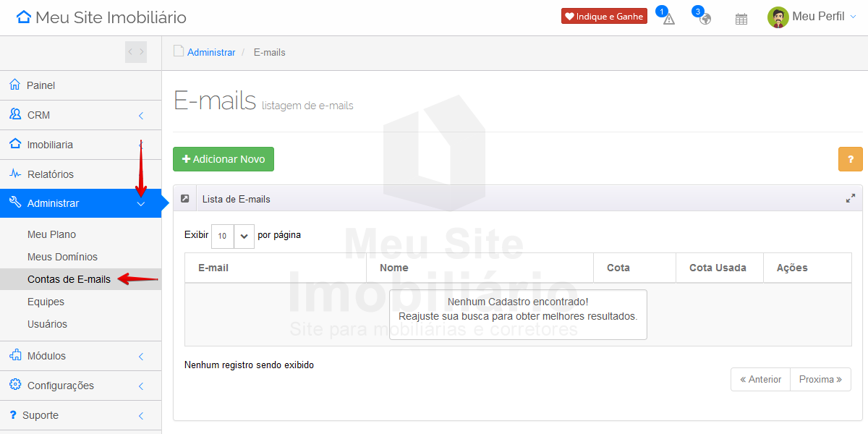Go to Usuários in the sidebar
The height and width of the screenshot is (434, 868).
point(47,324)
